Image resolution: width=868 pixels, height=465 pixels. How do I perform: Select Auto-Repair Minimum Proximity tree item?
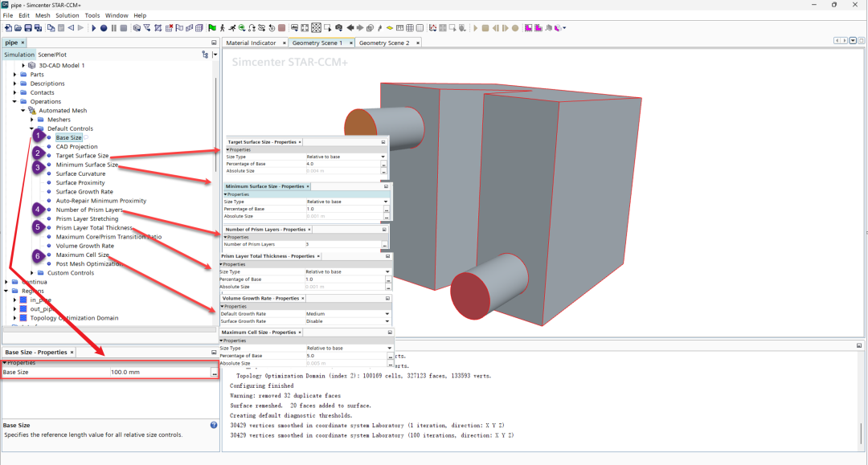tap(100, 201)
